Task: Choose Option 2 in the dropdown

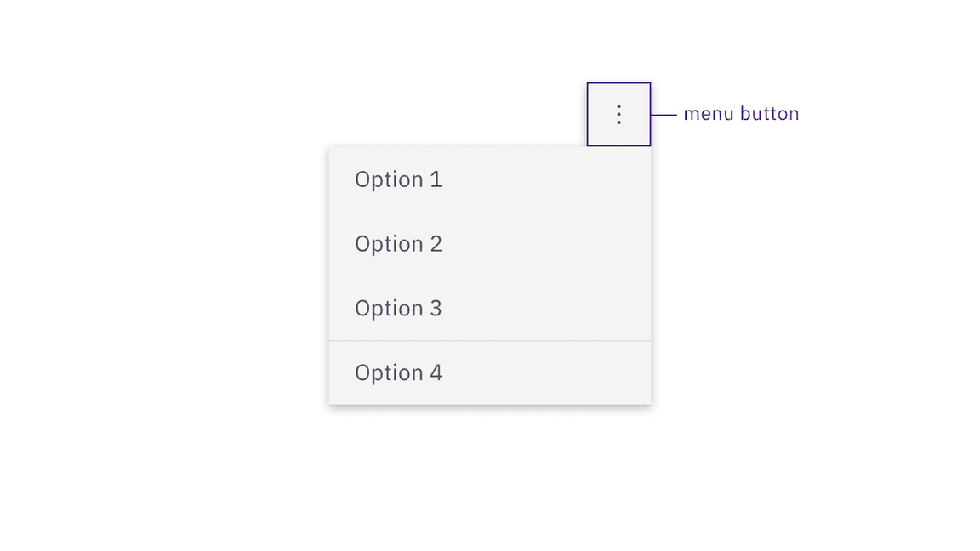Action: pos(398,244)
